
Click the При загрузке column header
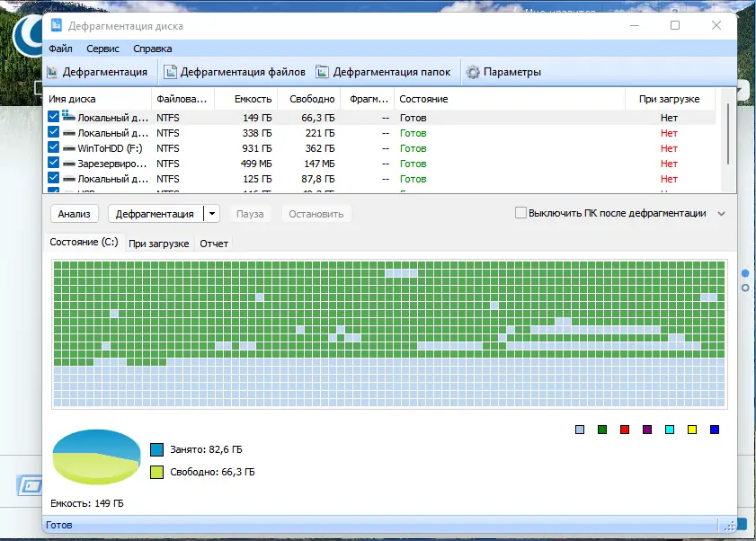[669, 99]
